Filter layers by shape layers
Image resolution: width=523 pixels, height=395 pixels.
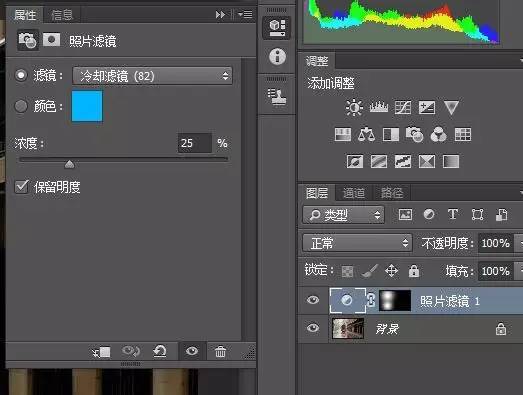pos(477,215)
